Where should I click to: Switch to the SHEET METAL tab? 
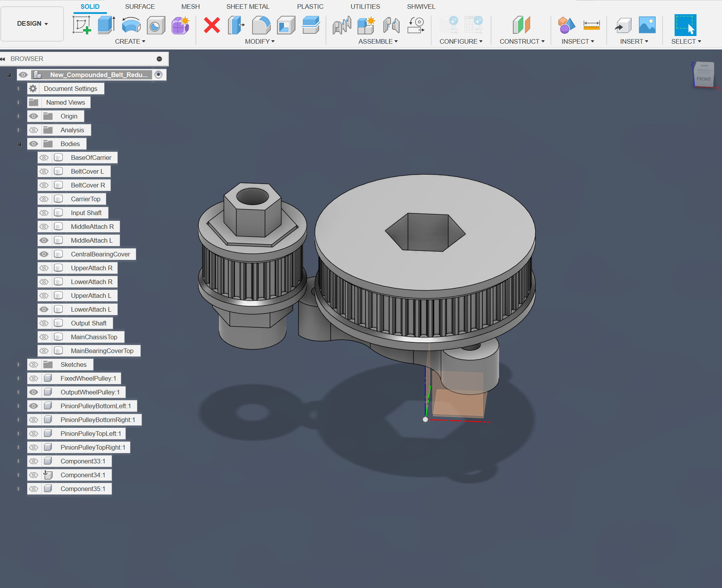(248, 7)
